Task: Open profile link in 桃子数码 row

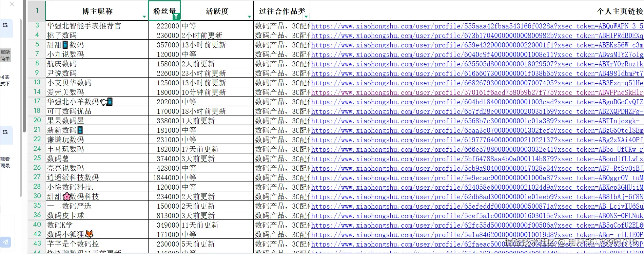Action: pos(477,35)
